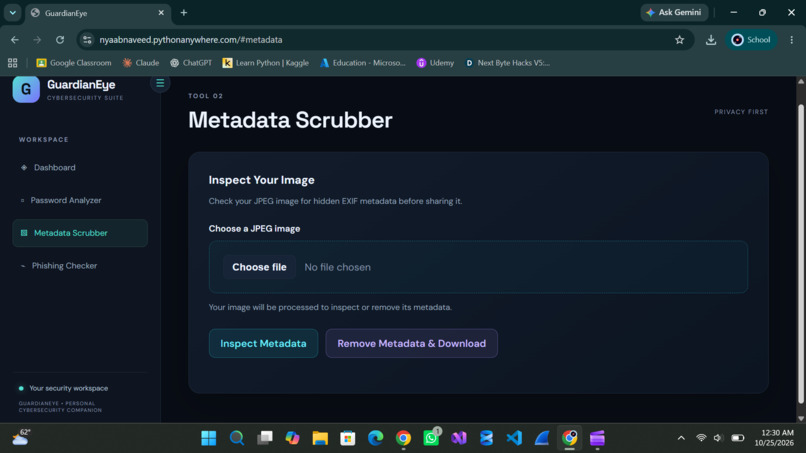The height and width of the screenshot is (453, 806).
Task: Open Visual Studio Code from taskbar
Action: [x=514, y=438]
